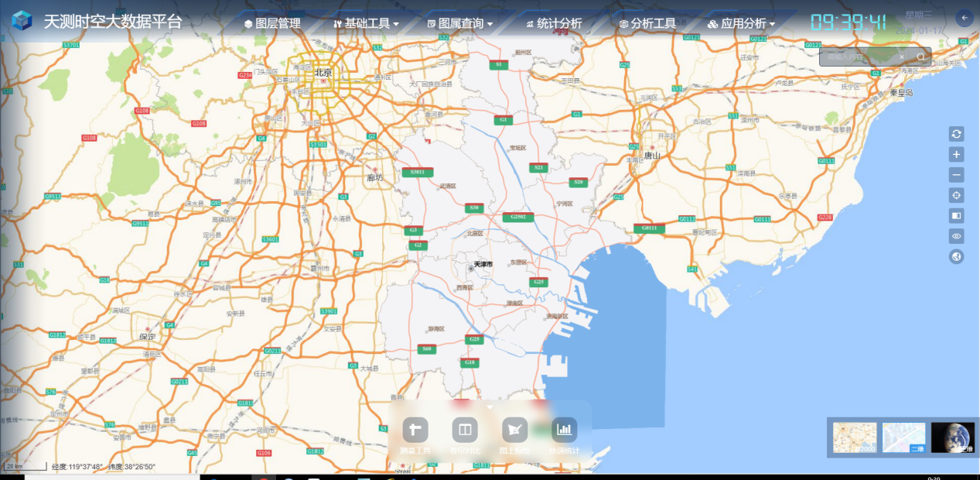Switch to the 三维 globe thumbnail

tap(953, 437)
